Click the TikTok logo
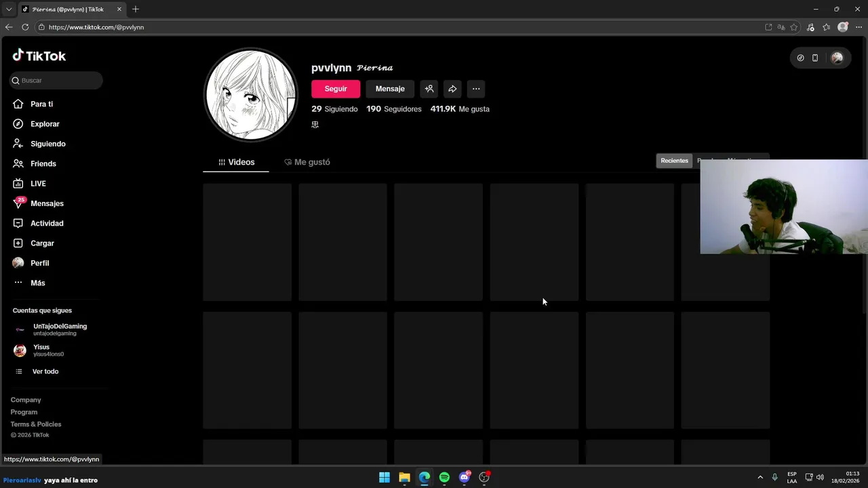The height and width of the screenshot is (488, 868). [39, 56]
